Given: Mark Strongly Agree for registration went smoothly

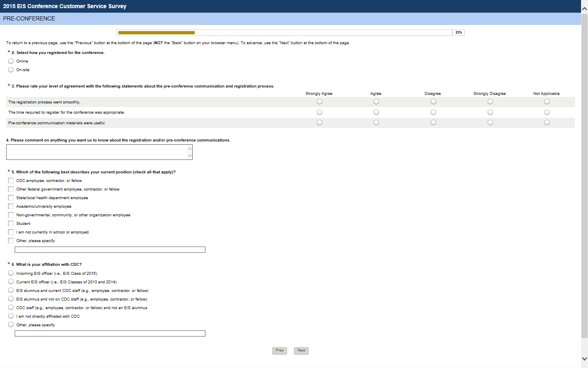Looking at the screenshot, I should (x=319, y=101).
